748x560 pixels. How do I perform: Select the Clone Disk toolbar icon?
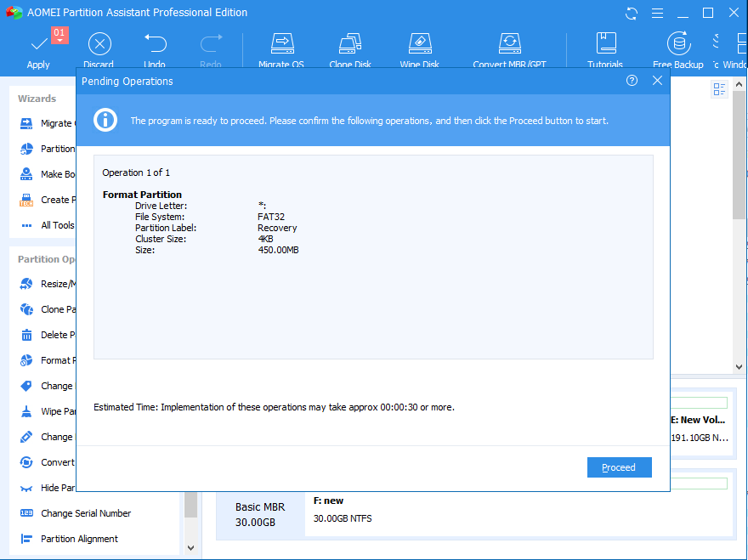[x=352, y=43]
